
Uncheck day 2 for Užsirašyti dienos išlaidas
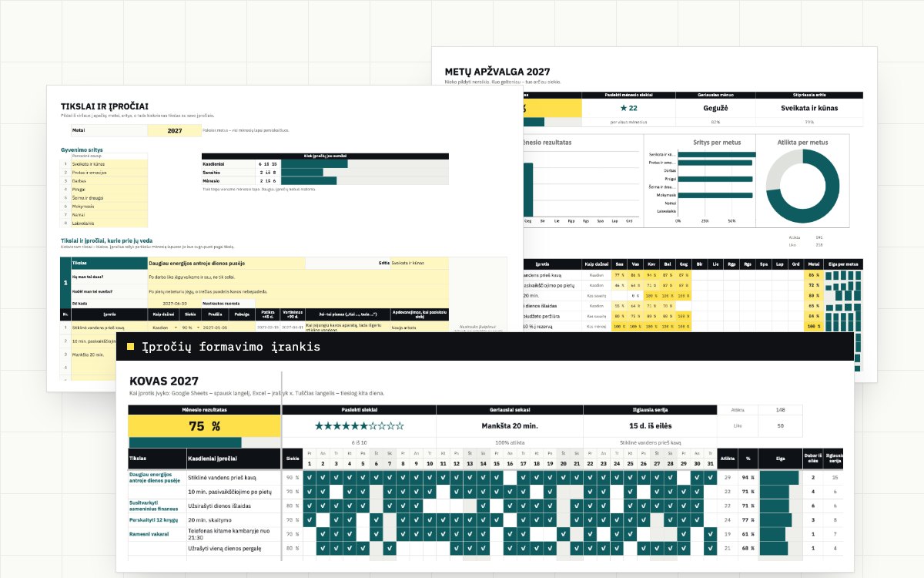pyautogui.click(x=323, y=506)
